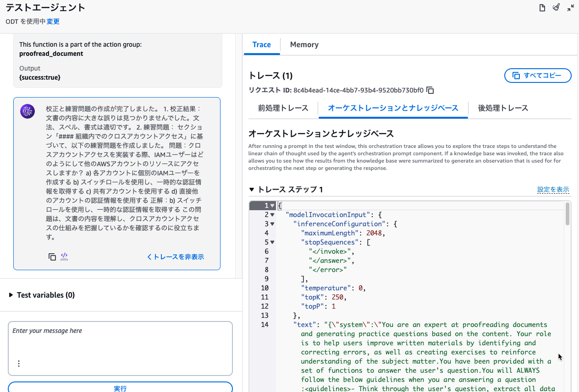Click the "topP": 1 line

tap(318, 306)
